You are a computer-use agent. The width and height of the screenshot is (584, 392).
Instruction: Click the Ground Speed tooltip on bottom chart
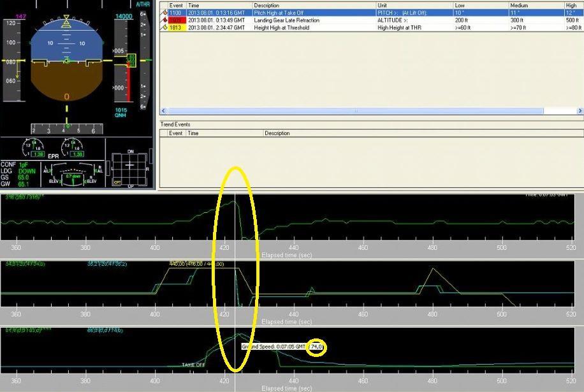[x=282, y=347]
